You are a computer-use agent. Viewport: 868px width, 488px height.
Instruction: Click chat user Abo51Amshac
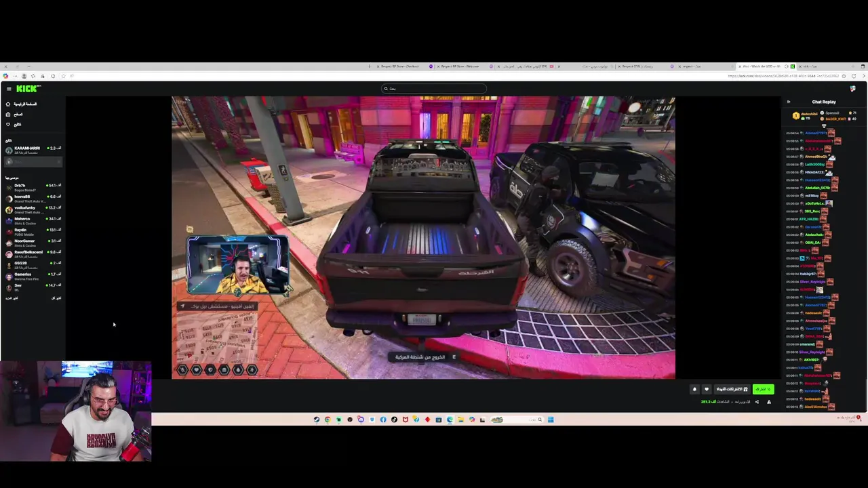tap(816, 407)
